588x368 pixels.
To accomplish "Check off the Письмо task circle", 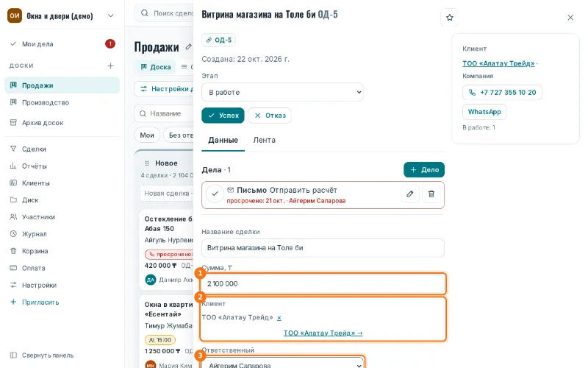I will [215, 194].
